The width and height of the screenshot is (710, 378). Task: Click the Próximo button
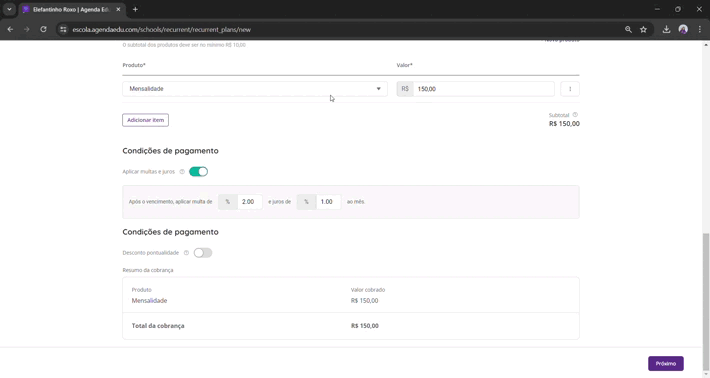[666, 364]
